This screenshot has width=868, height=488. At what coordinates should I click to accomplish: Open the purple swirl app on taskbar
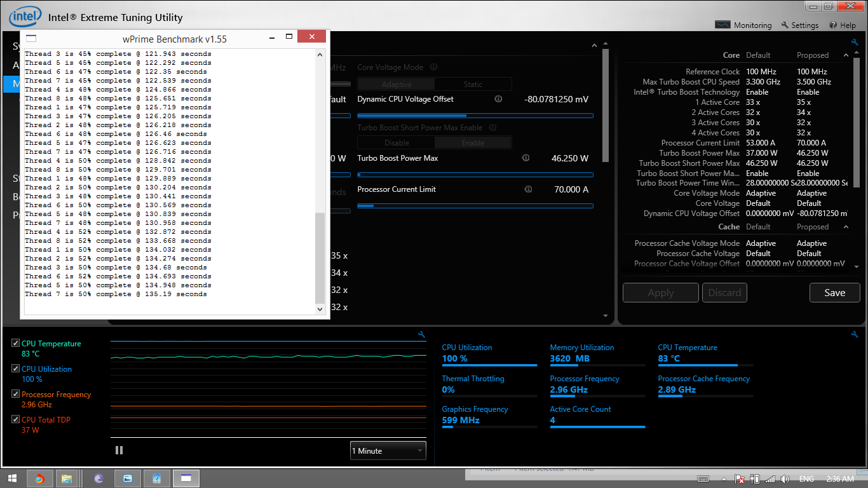tap(98, 478)
